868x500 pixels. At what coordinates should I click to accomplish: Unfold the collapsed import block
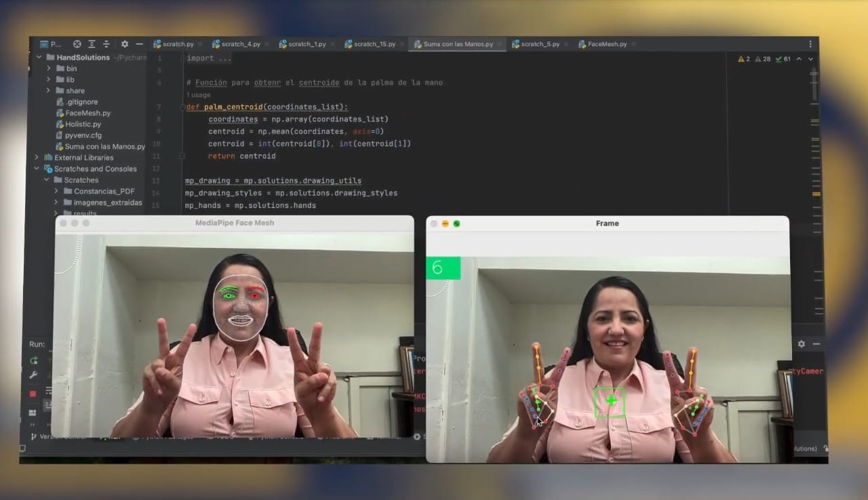pos(182,58)
